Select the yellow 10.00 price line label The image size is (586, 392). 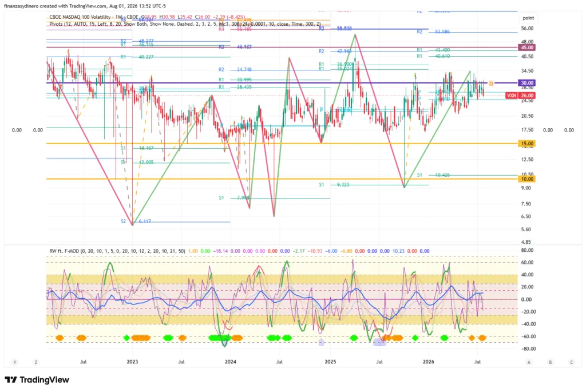coord(526,179)
